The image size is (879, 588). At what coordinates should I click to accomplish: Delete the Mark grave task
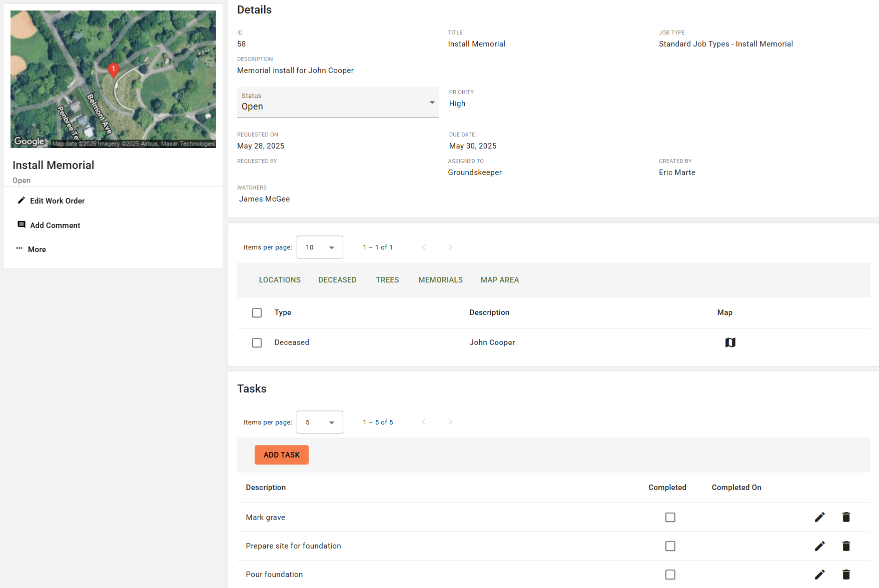pyautogui.click(x=846, y=517)
